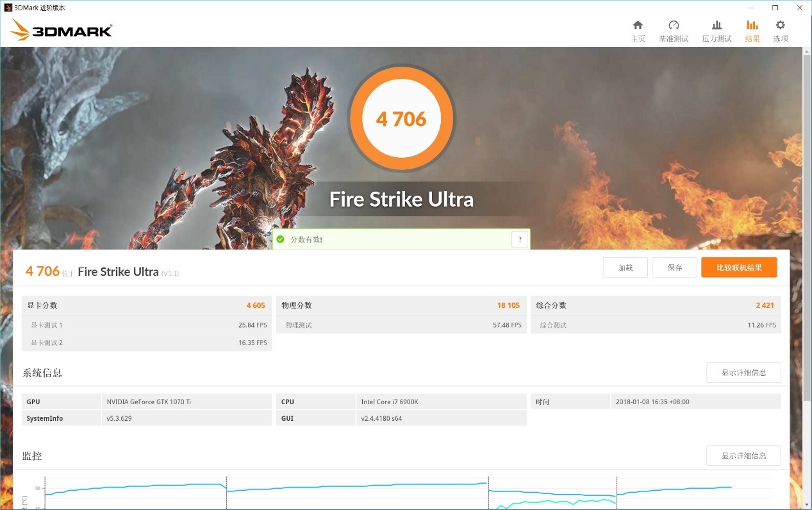Click the 加载 load button

coord(626,268)
